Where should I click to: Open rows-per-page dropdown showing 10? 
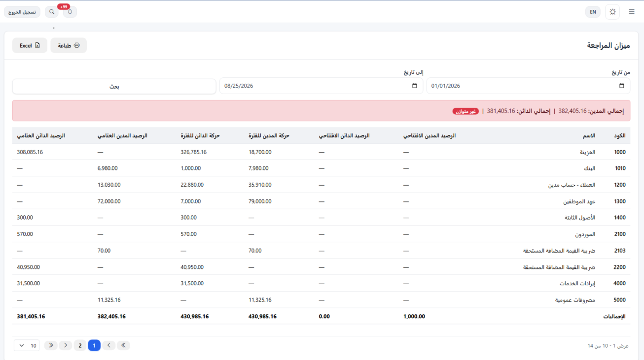[27, 345]
